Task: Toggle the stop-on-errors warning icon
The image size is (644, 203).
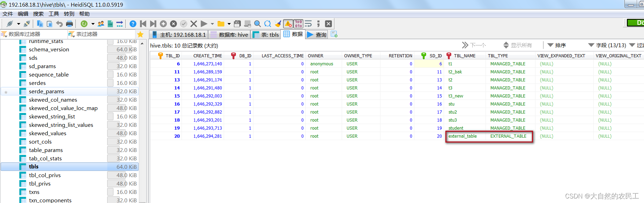Action: tap(288, 24)
